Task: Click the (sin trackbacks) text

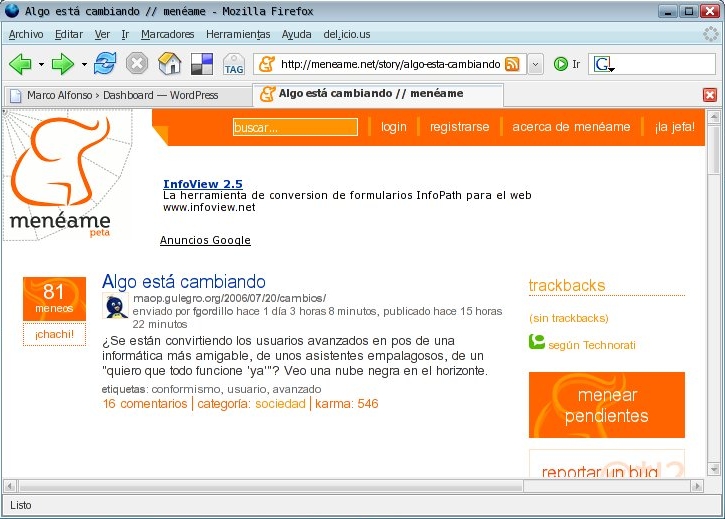Action: [569, 318]
